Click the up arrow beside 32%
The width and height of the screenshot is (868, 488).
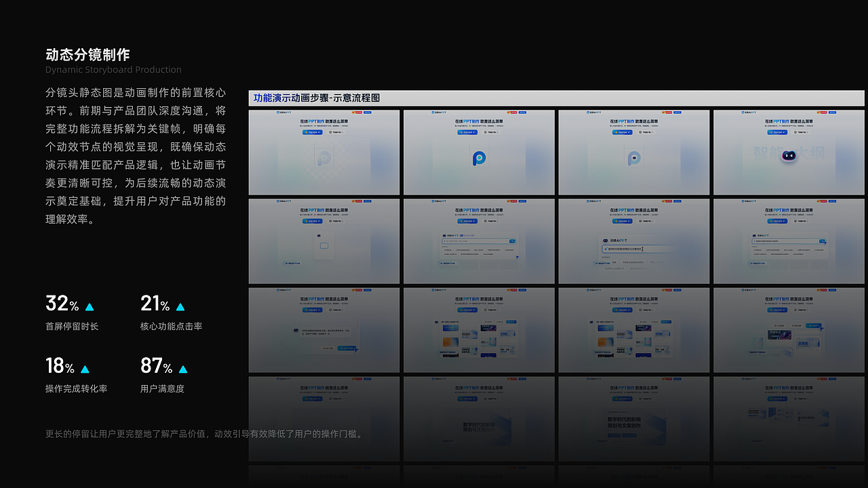pyautogui.click(x=90, y=307)
